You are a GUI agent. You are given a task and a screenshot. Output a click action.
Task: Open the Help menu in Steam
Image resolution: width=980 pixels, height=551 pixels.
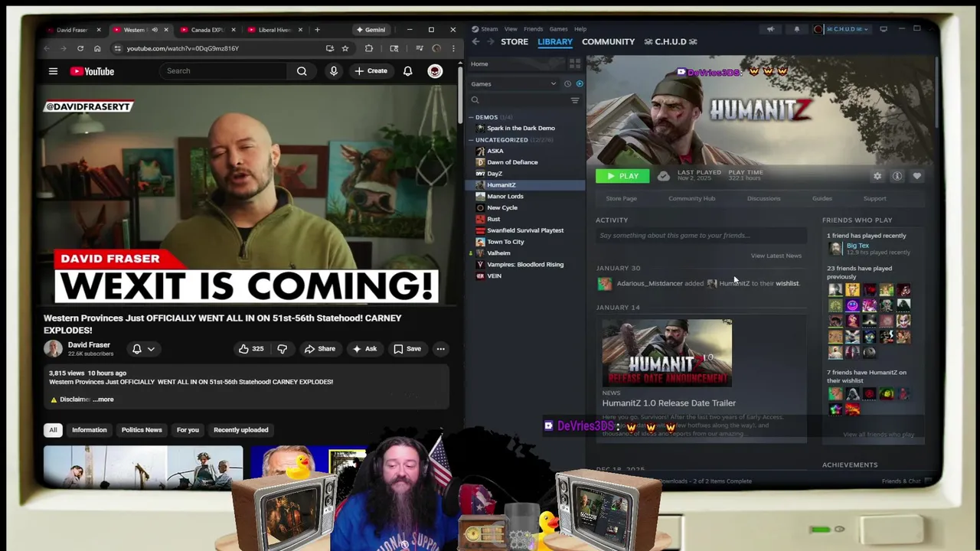coord(580,29)
